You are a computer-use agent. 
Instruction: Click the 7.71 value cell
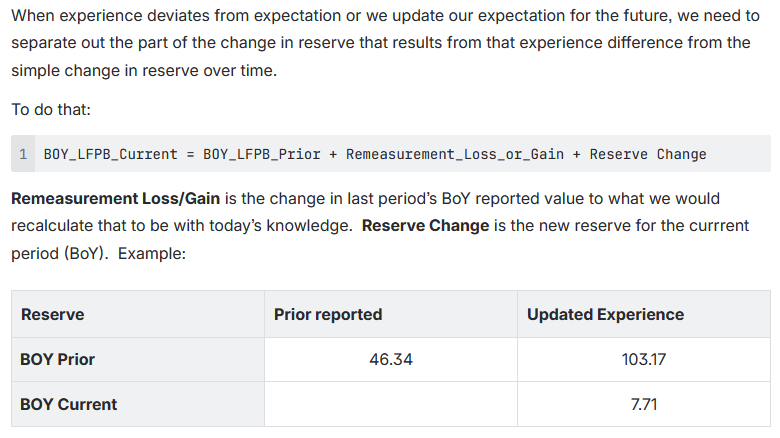pos(643,404)
